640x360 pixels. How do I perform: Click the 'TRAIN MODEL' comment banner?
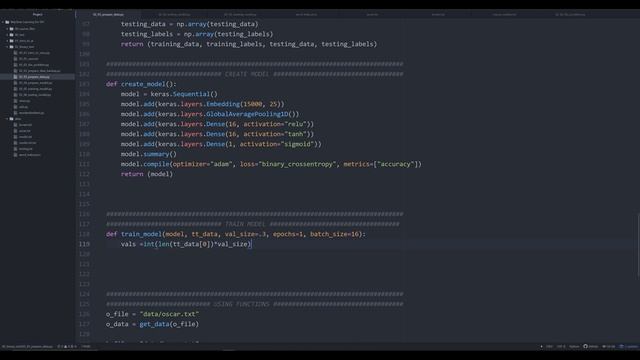[253, 224]
